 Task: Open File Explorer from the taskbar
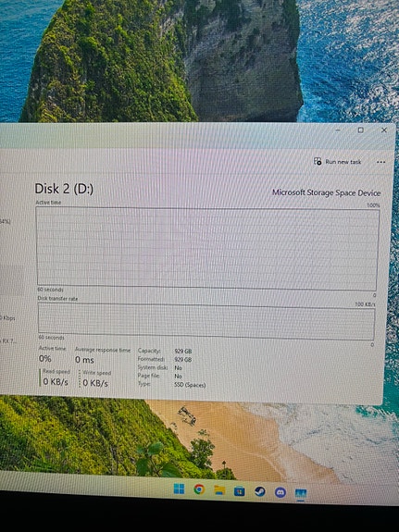point(219,490)
